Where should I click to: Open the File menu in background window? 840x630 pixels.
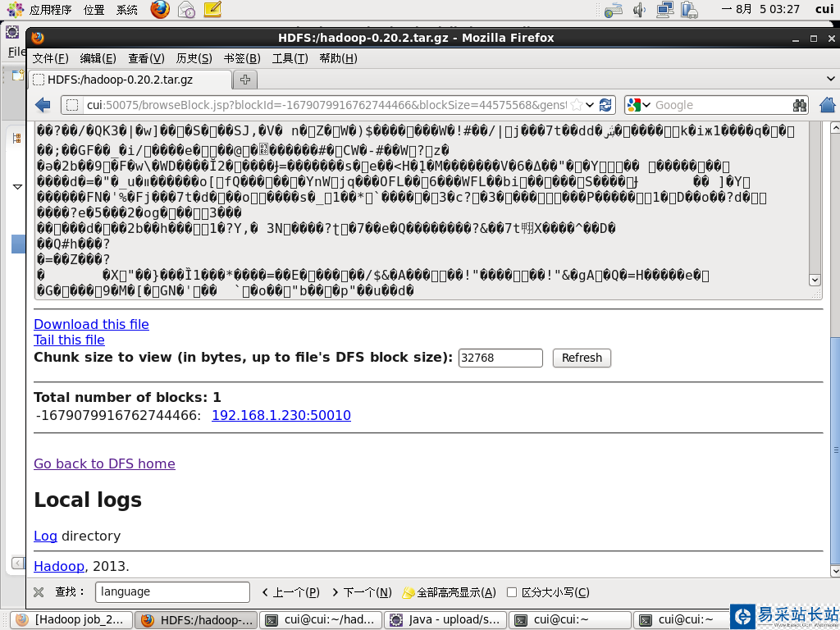[x=16, y=52]
